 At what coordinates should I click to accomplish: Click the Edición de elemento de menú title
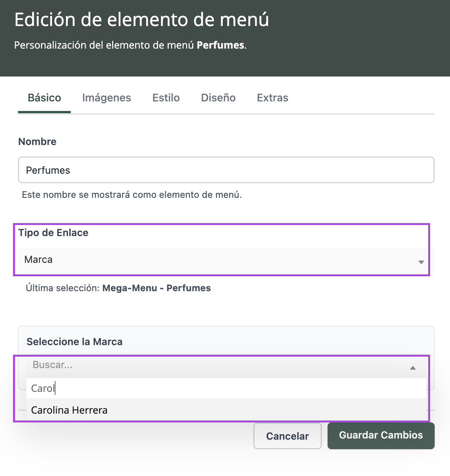coord(142,20)
